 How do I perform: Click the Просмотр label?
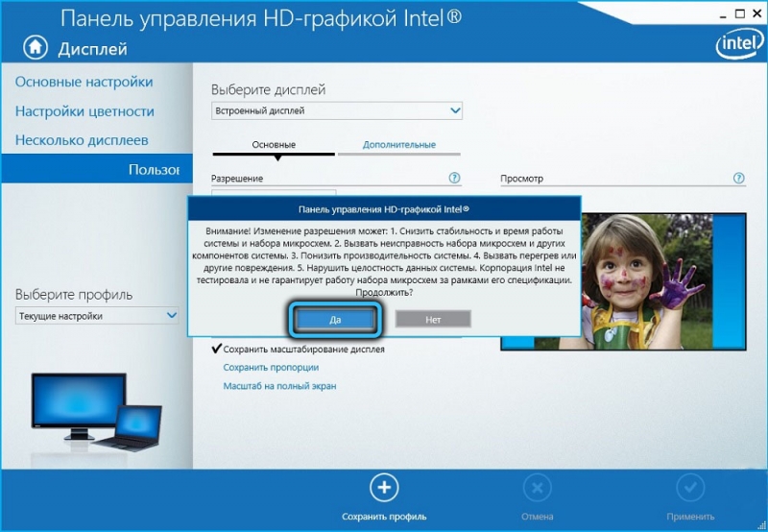click(521, 179)
